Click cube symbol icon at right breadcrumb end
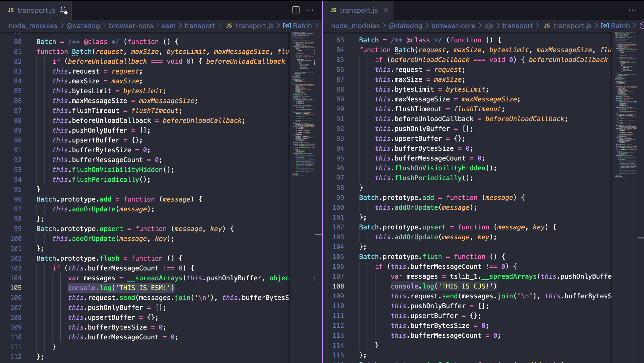The width and height of the screenshot is (644, 363). pos(641,26)
